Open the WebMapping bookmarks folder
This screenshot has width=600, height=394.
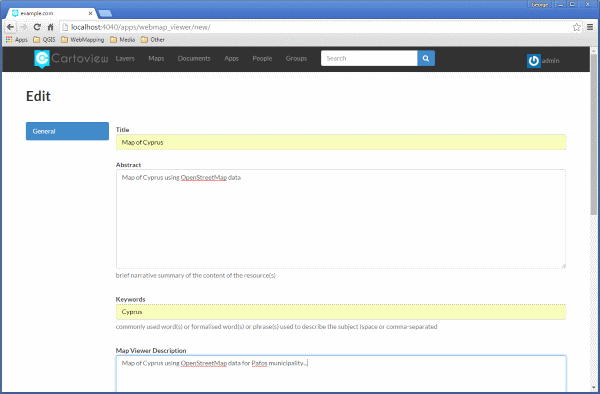click(x=83, y=40)
